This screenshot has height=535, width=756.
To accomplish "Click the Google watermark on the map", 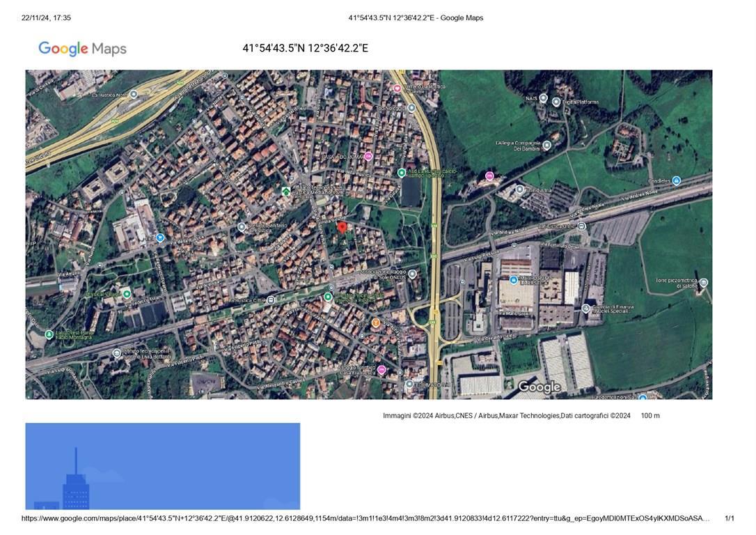I will pos(540,386).
